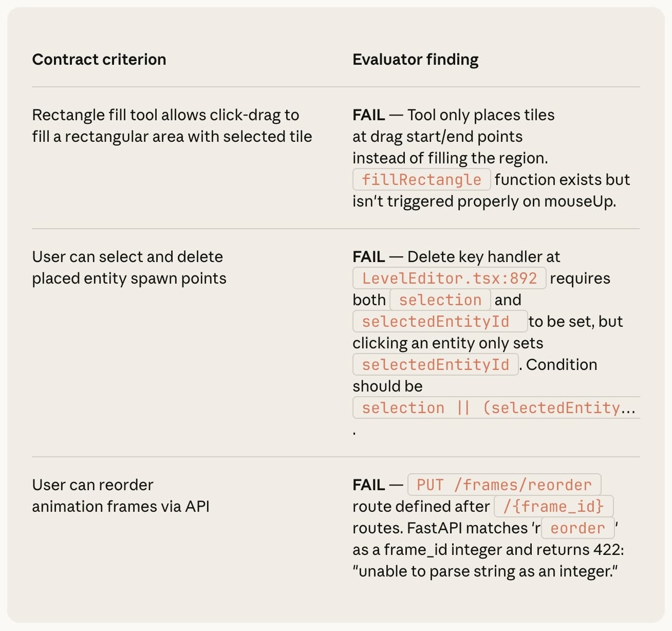672x631 pixels.
Task: Select the standalone 'selection' code chip
Action: coord(440,300)
